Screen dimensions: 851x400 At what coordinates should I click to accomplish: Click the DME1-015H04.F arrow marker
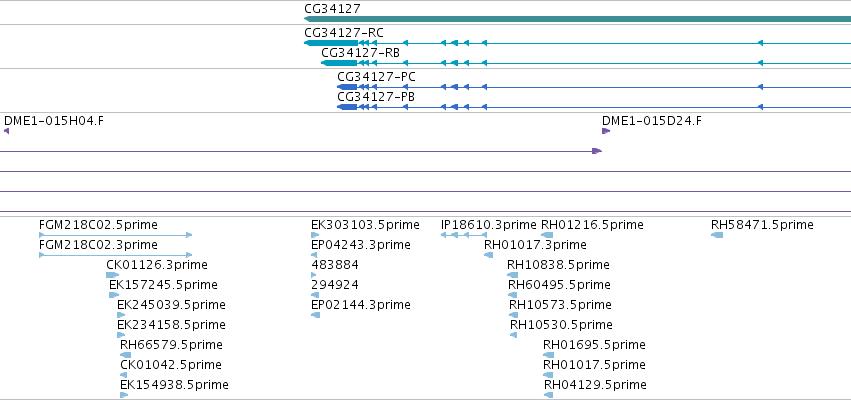[7, 131]
